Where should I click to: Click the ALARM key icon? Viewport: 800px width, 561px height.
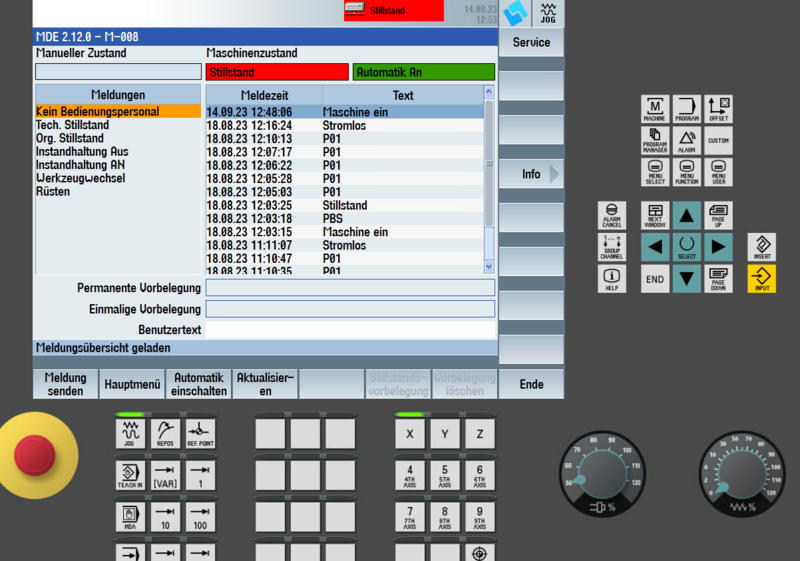coord(687,140)
